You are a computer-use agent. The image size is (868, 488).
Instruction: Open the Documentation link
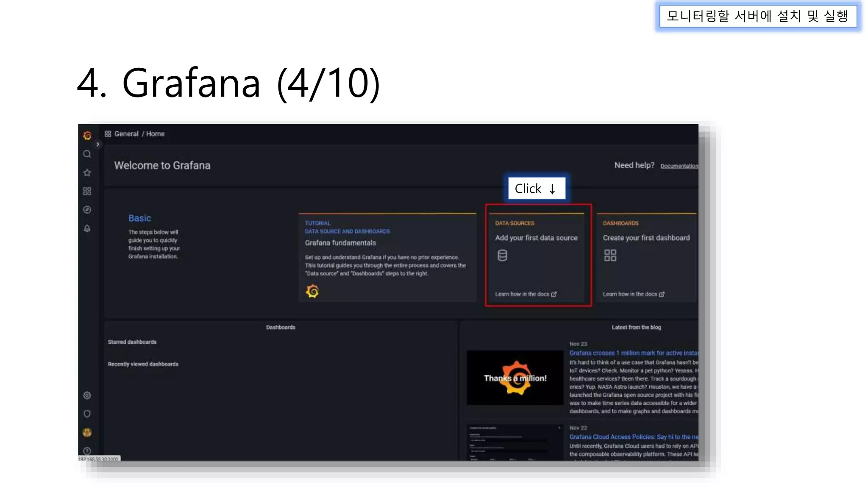point(679,166)
